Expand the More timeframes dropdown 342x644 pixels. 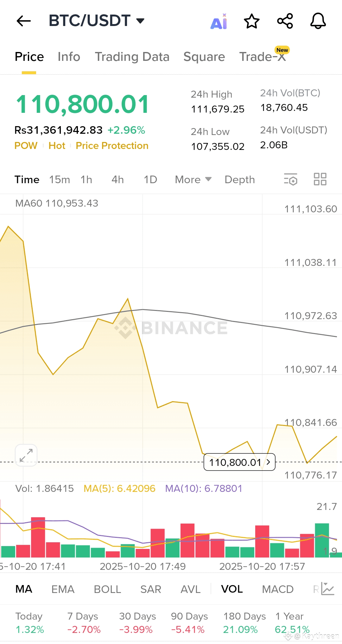[x=193, y=180]
